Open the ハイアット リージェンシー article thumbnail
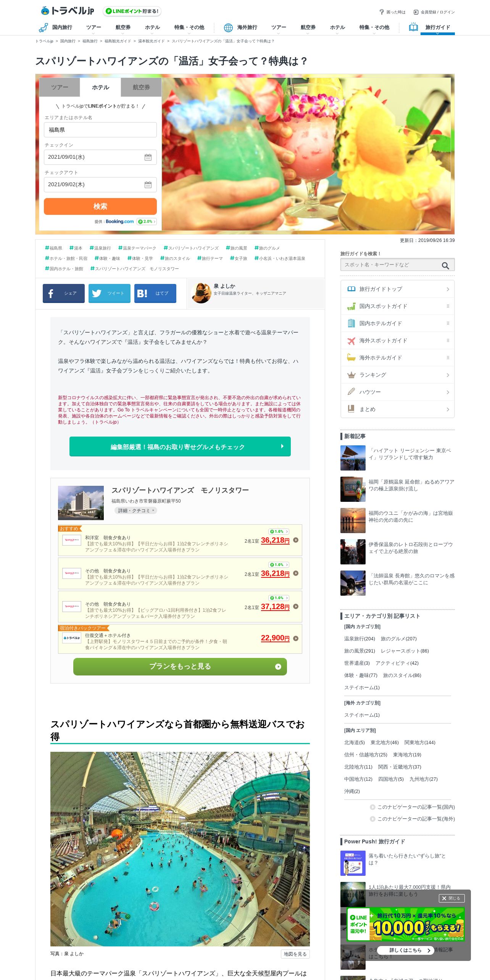 coord(353,458)
